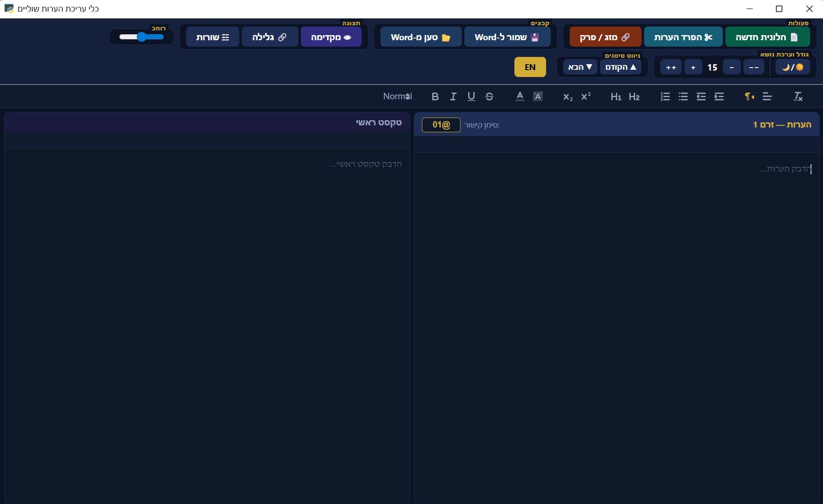Adjust the רוחב width slider
The image size is (823, 504).
click(x=142, y=37)
